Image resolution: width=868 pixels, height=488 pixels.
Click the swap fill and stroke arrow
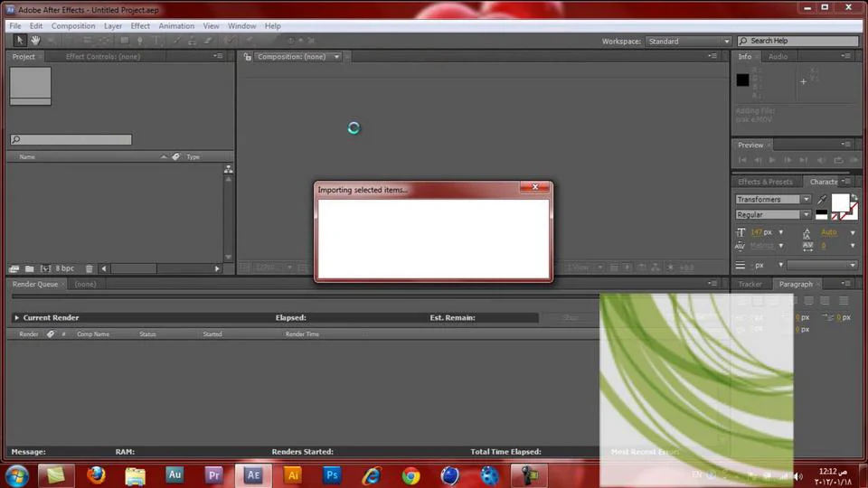coord(854,198)
